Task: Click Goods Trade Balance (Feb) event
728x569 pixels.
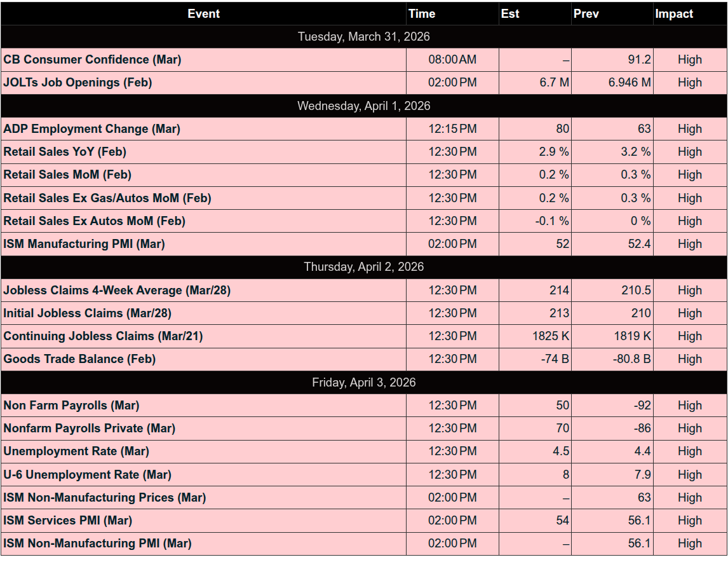Action: pos(79,359)
